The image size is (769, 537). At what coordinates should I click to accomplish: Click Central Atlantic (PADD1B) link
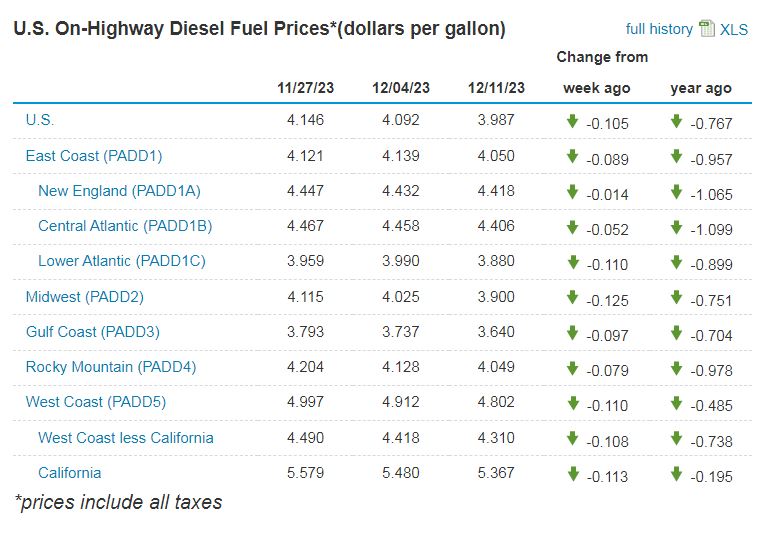coord(125,225)
